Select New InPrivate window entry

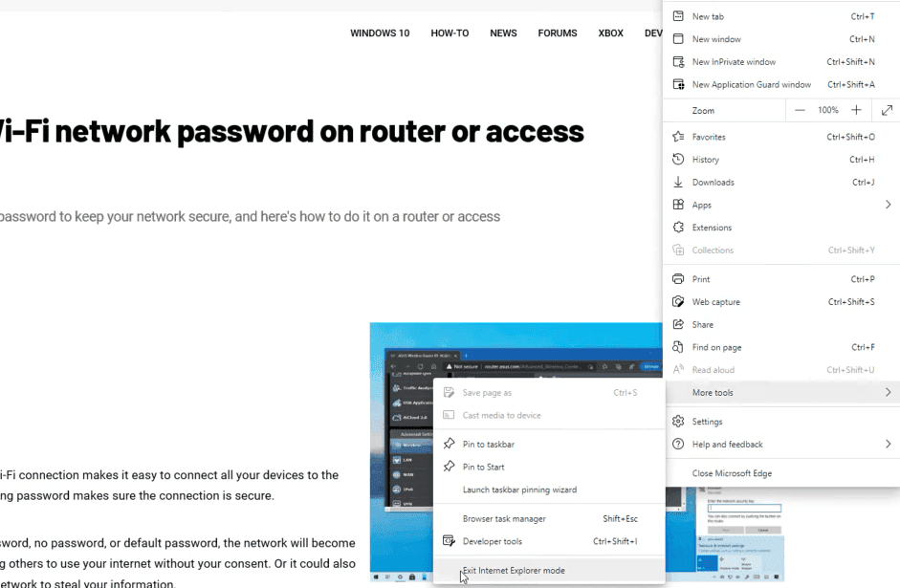[781, 61]
